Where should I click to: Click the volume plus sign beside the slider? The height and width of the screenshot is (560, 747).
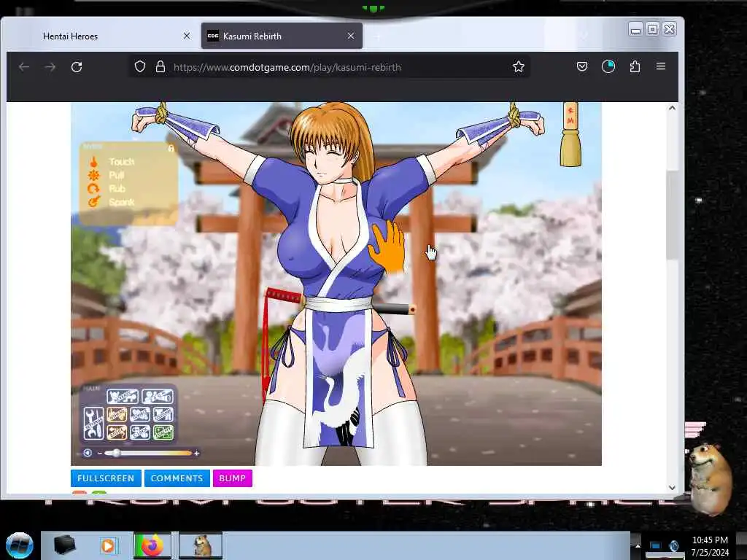click(197, 454)
